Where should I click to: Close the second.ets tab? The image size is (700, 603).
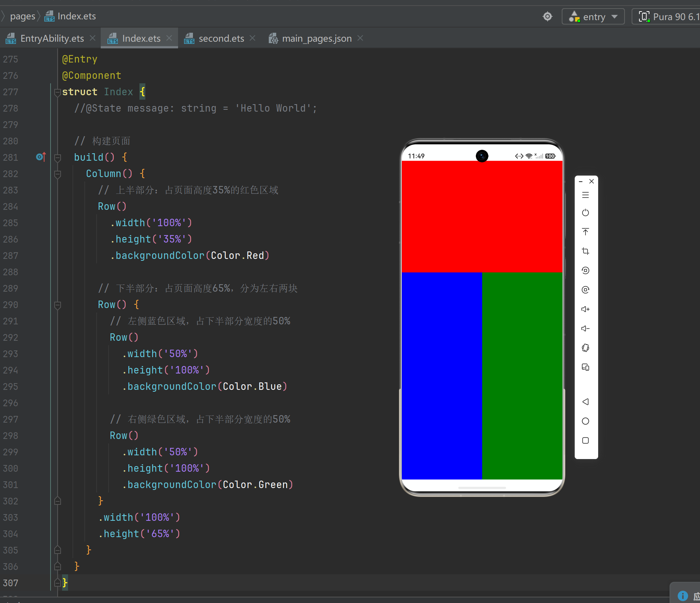click(x=252, y=38)
